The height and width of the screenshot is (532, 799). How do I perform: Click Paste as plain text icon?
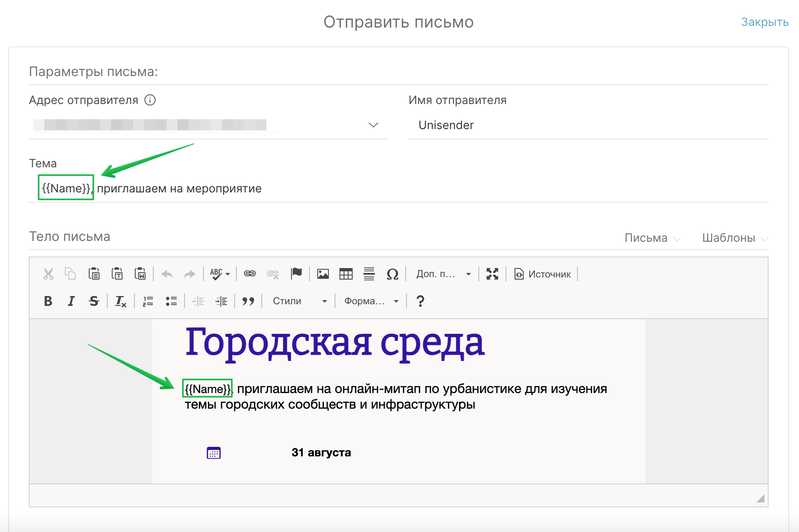117,274
